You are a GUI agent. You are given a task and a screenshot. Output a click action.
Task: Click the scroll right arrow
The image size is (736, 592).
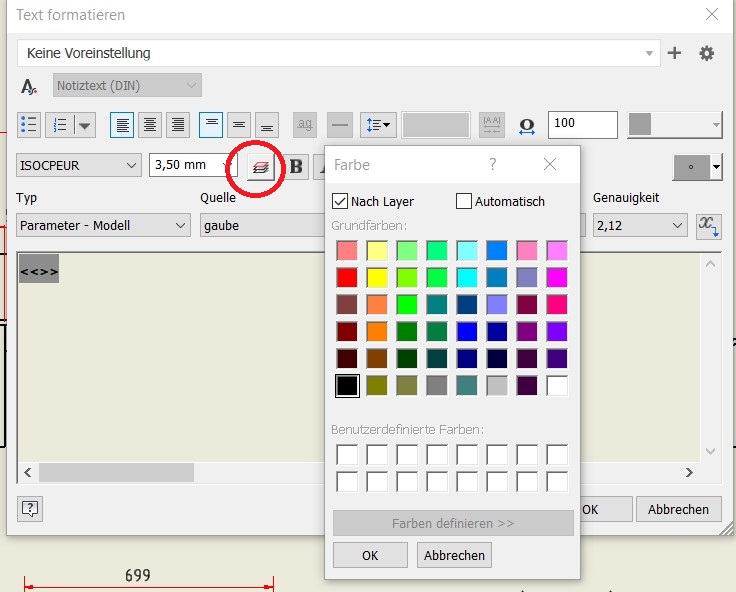point(689,472)
